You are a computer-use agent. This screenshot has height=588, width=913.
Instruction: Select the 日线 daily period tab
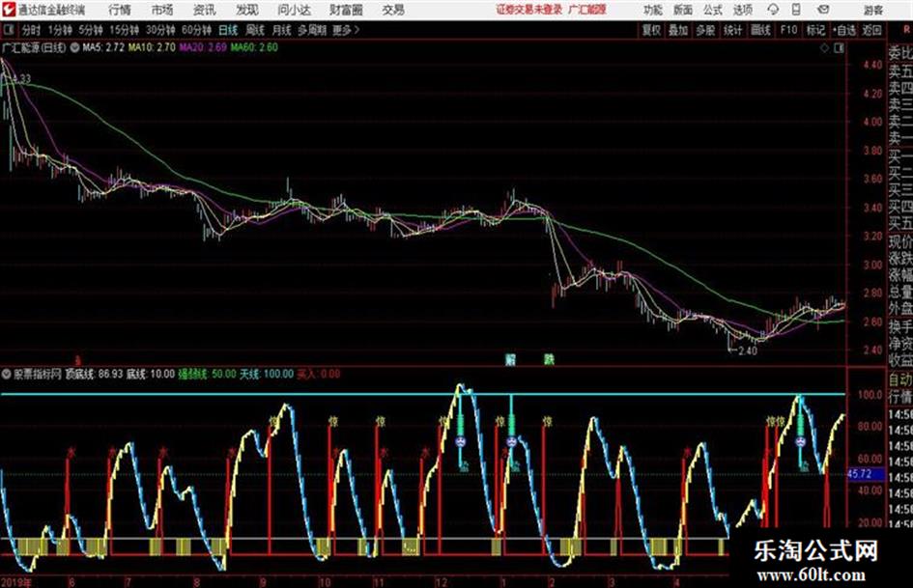pos(228,30)
